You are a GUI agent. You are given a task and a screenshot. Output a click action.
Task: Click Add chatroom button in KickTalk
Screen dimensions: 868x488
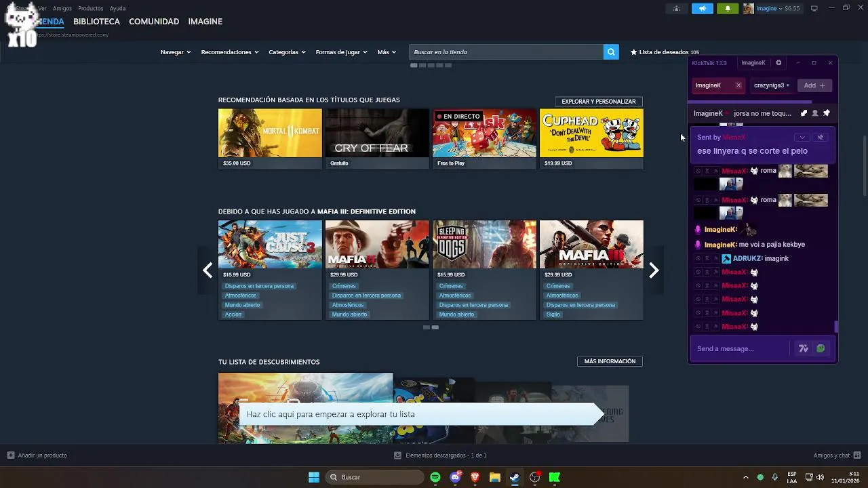pyautogui.click(x=814, y=85)
